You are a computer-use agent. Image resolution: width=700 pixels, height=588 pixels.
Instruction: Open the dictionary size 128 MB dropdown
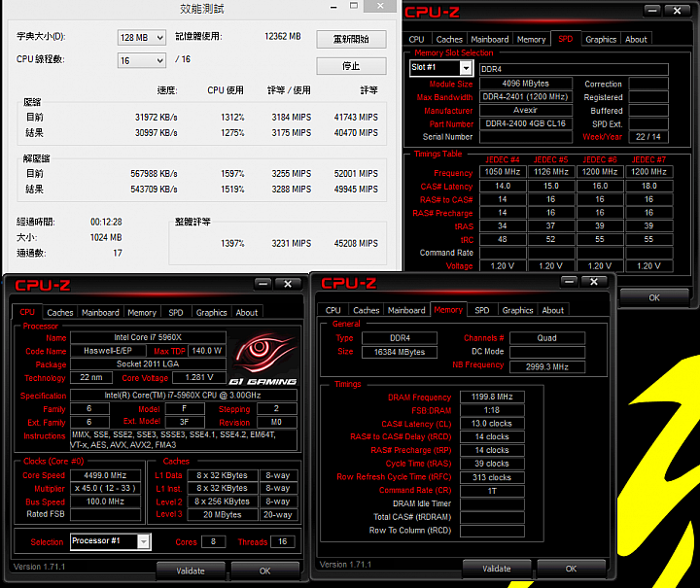(142, 38)
